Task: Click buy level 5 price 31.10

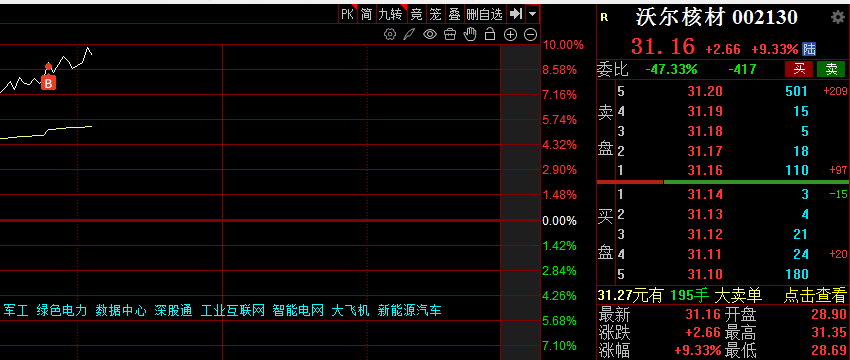Action: (705, 274)
